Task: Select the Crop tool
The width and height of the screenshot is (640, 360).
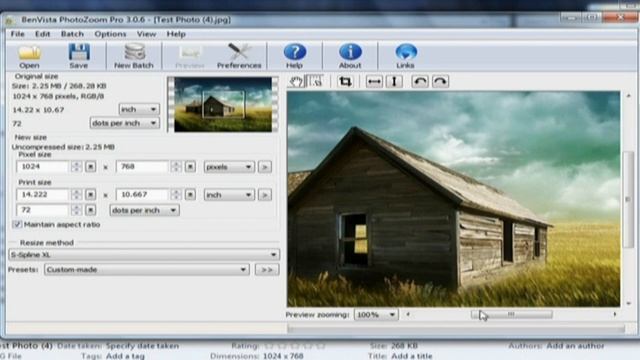Action: (x=345, y=81)
